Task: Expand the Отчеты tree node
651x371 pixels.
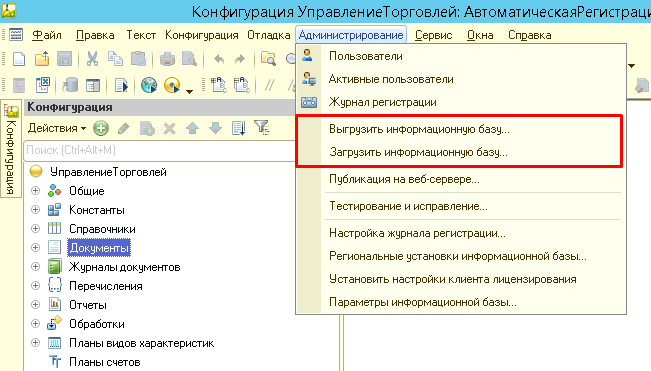Action: [36, 305]
